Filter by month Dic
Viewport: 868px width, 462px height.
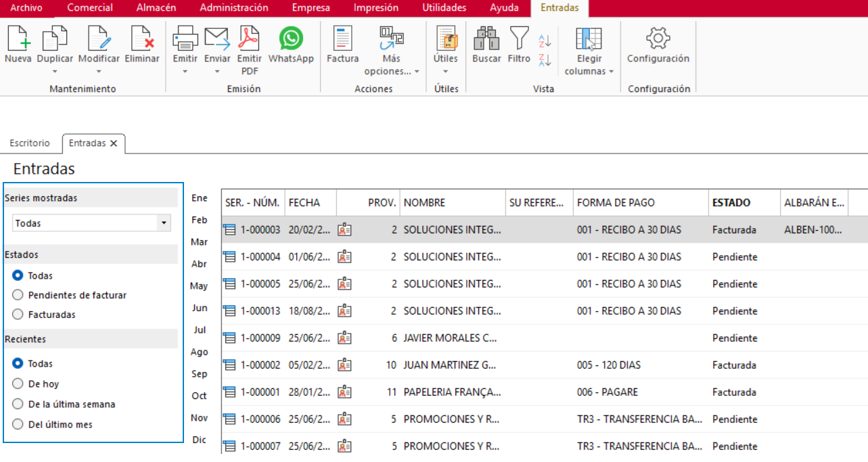[199, 440]
